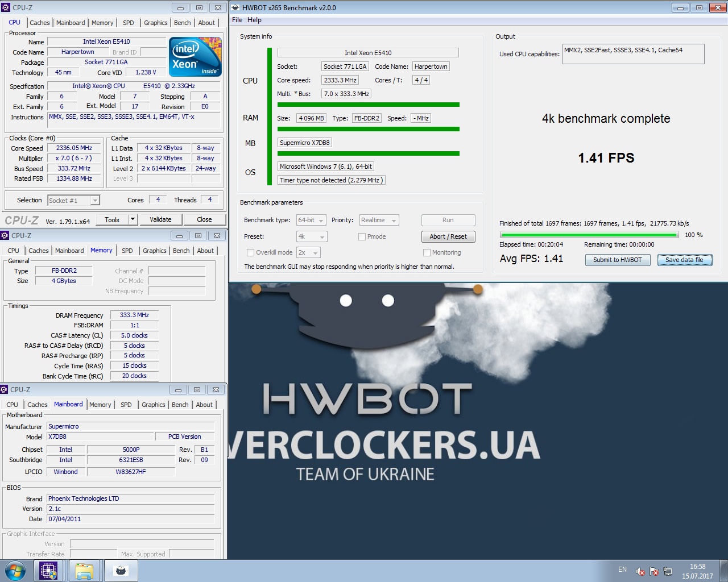Click the Close button in CPU-Z

click(x=204, y=219)
